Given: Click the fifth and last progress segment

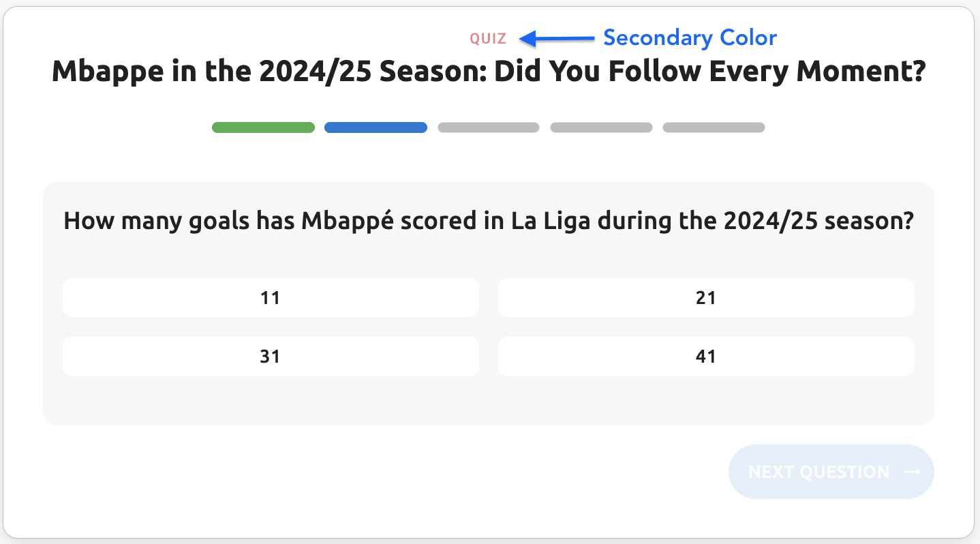Looking at the screenshot, I should (714, 127).
